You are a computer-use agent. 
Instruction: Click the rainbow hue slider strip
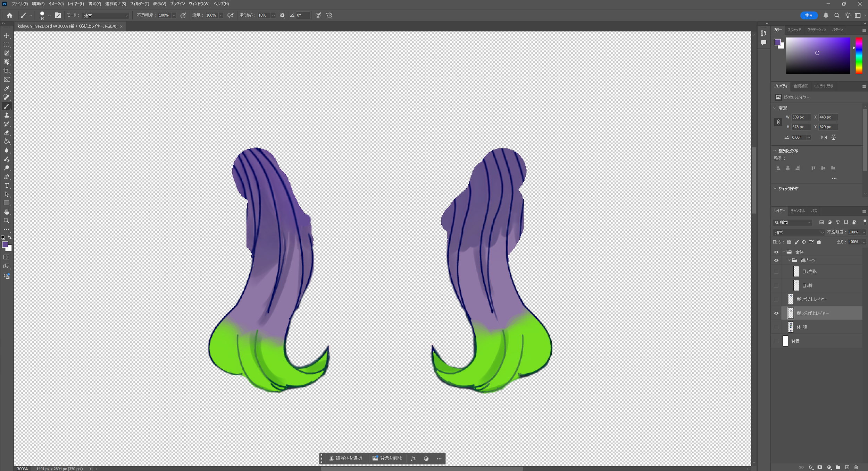coord(859,55)
